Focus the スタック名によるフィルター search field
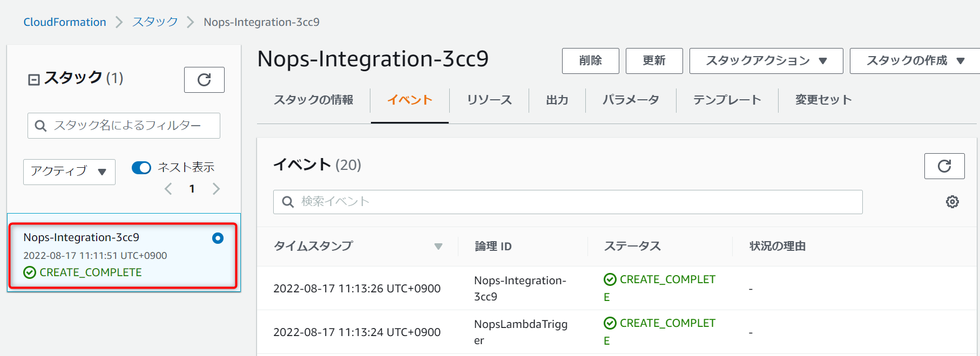 coord(124,126)
